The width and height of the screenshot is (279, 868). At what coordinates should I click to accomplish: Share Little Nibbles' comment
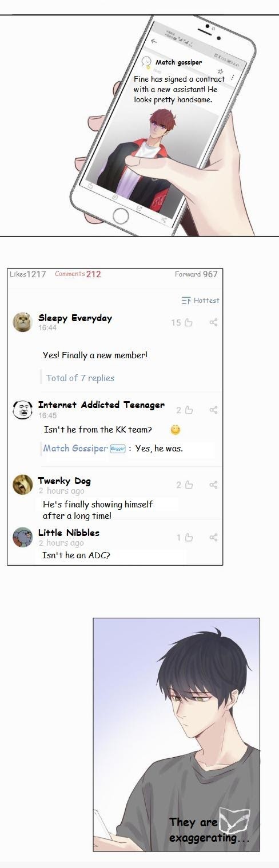coord(213,538)
